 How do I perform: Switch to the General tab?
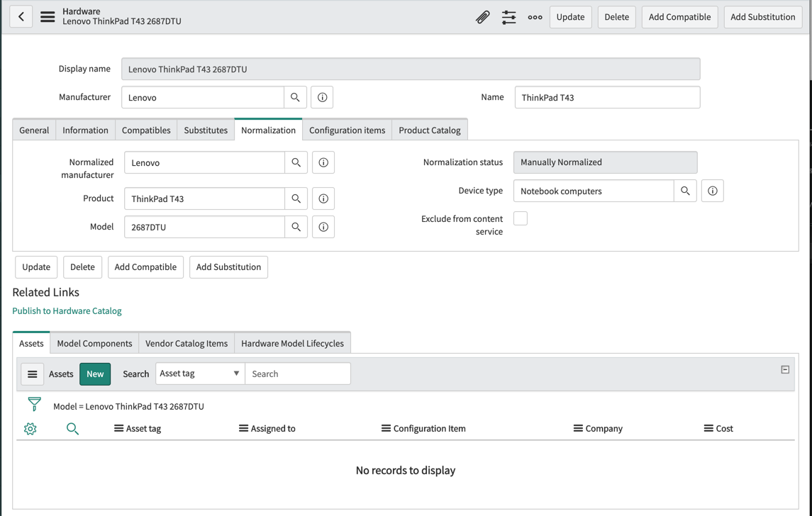[x=34, y=130]
